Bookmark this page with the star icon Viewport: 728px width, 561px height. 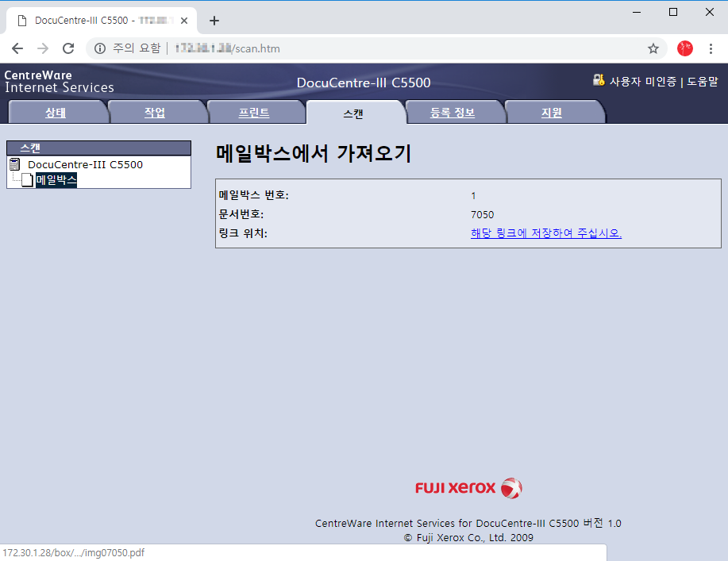point(653,48)
